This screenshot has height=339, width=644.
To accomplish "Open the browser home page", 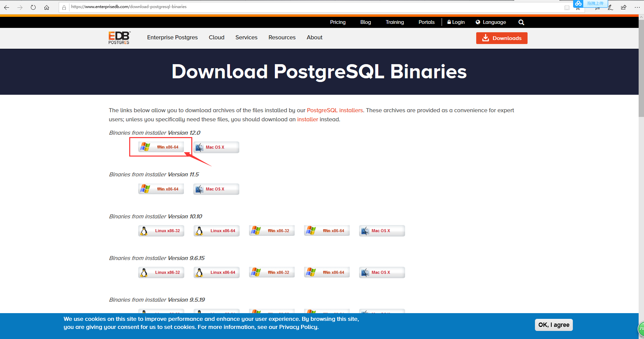I will click(47, 7).
